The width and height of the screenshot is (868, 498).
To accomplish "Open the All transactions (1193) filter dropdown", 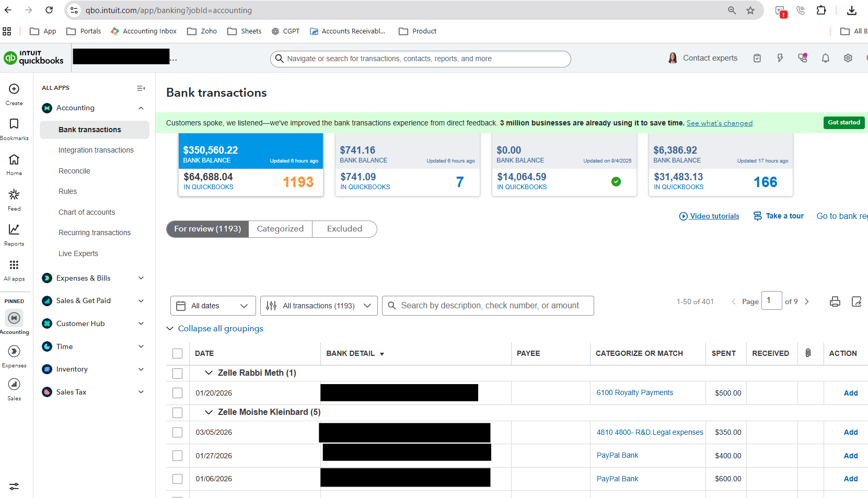I will coord(319,306).
